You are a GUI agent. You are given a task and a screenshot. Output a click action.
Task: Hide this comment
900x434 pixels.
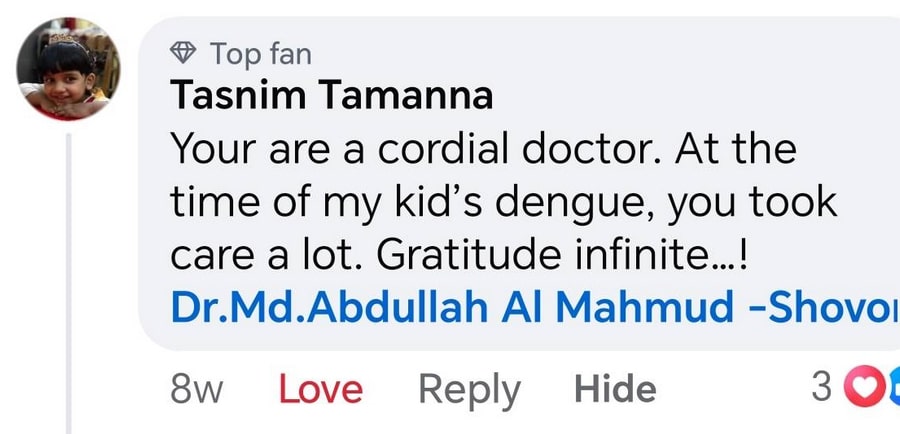615,389
